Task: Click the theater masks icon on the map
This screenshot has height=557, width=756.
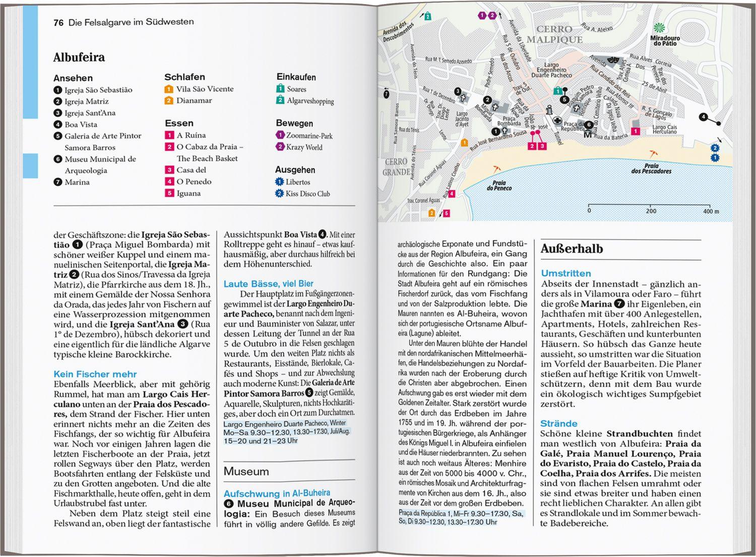Action: [x=613, y=60]
